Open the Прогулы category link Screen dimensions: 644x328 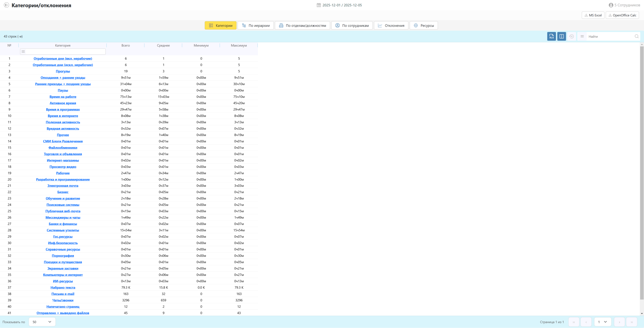click(63, 71)
